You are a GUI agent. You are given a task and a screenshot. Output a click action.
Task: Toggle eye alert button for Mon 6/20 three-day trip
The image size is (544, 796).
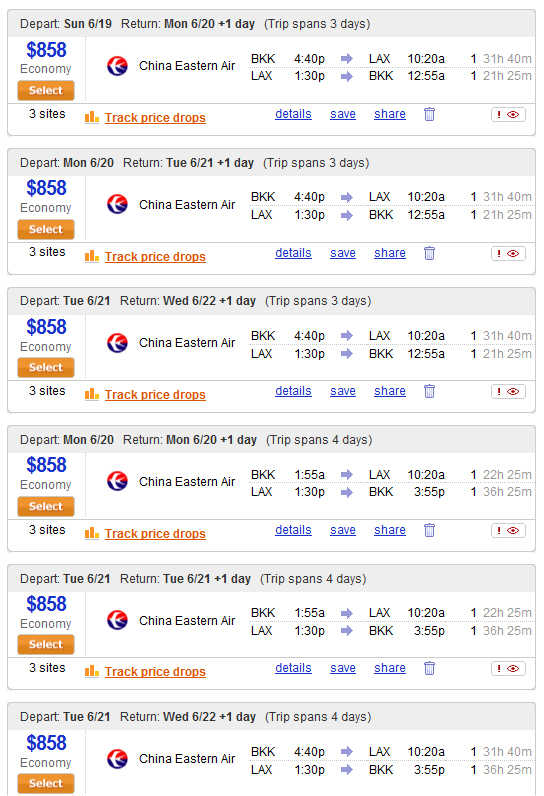pos(508,253)
